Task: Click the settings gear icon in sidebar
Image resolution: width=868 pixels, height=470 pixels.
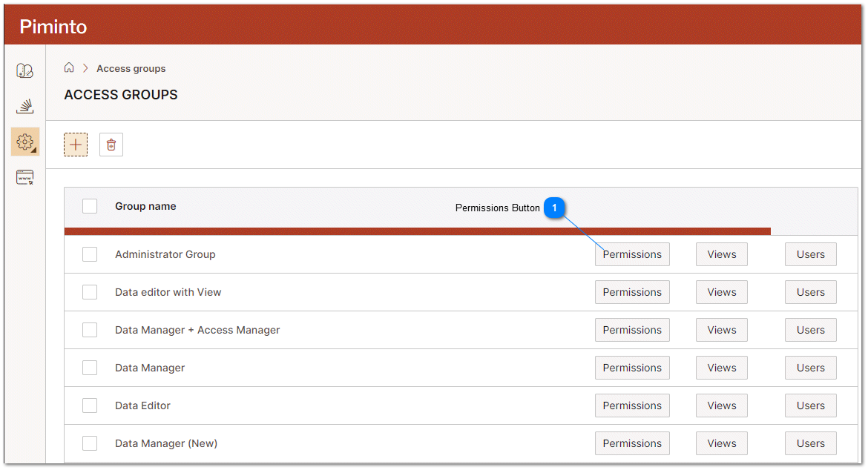Action: 24,142
